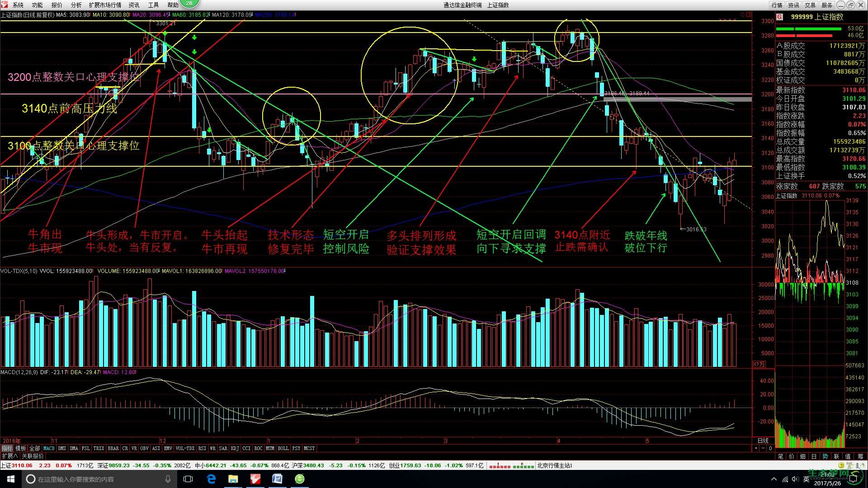Viewport: 868px width, 488px height.
Task: Click the 交易 button at top right
Action: point(811,5)
